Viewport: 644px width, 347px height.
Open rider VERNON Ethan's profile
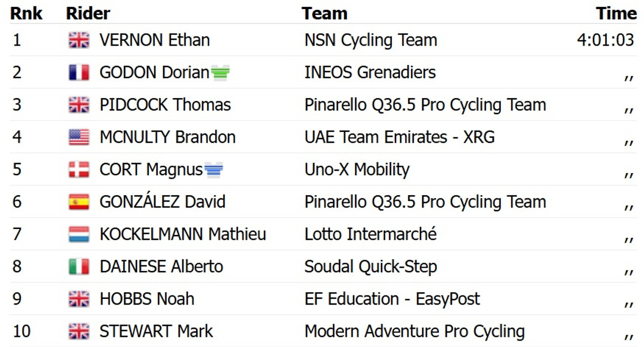155,40
